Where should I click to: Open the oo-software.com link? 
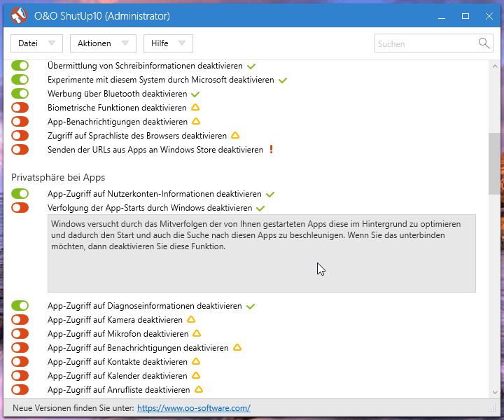pos(194,408)
